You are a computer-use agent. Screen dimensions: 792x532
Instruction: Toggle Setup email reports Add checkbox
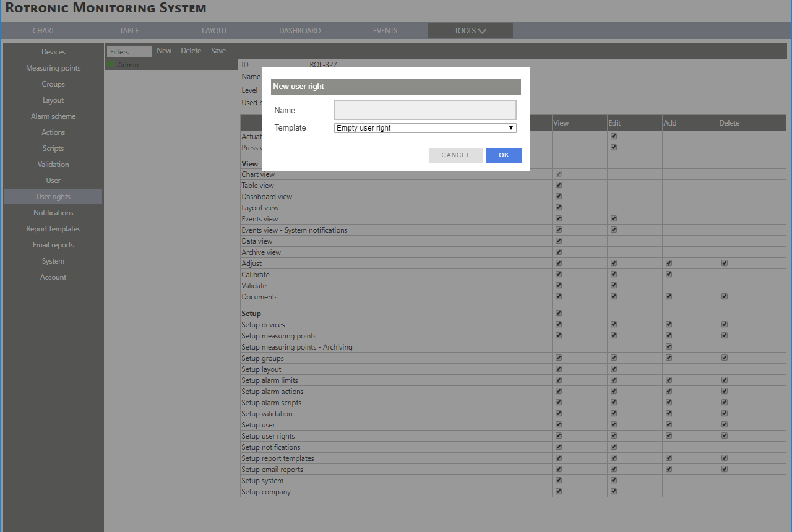pos(669,470)
